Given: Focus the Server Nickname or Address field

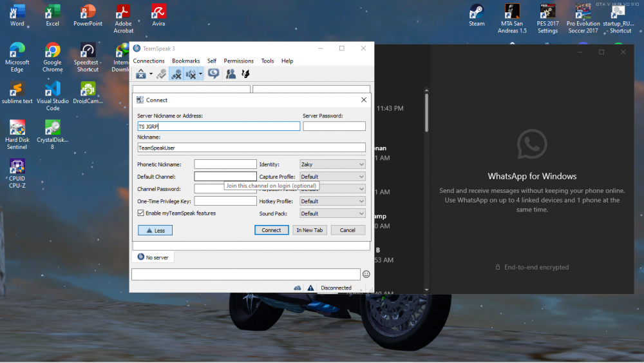Looking at the screenshot, I should click(x=218, y=126).
